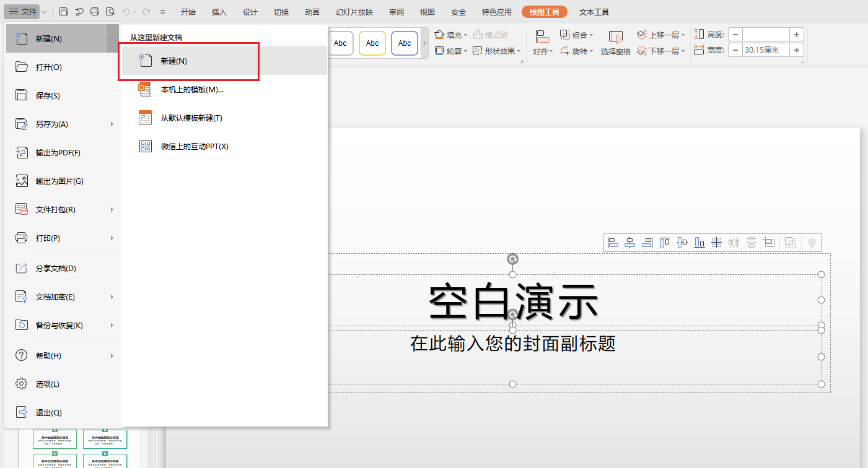Screen dimensions: 868x468
Task: Increase width with the plus stepper
Action: (797, 50)
